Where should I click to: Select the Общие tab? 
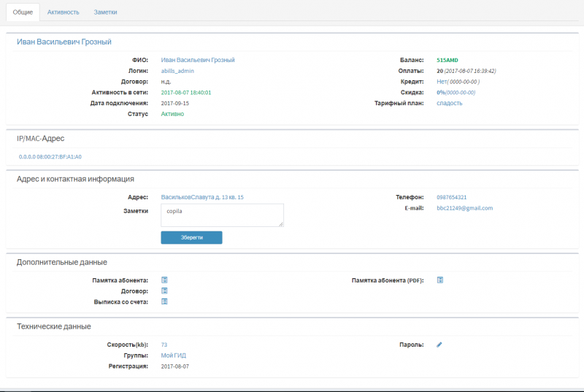coord(23,12)
